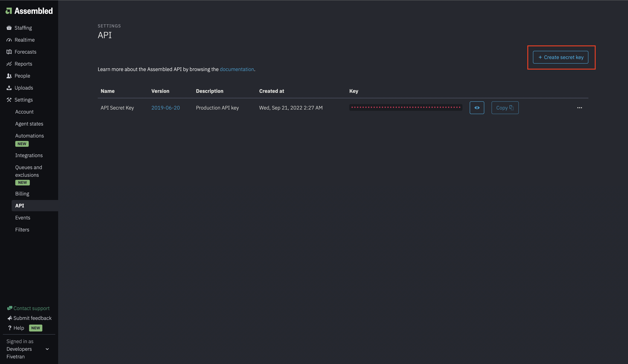Open the Uploads section
This screenshot has width=628, height=364.
[x=23, y=88]
